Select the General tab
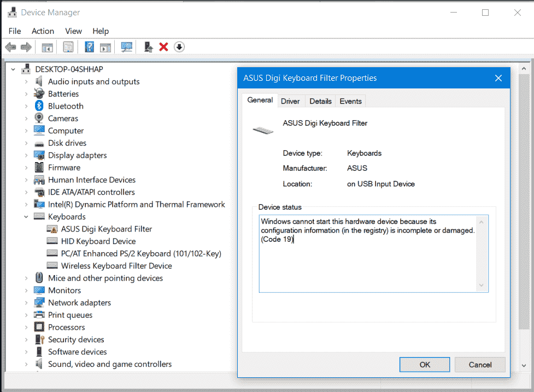Screen dimensions: 534x392 click(260, 100)
